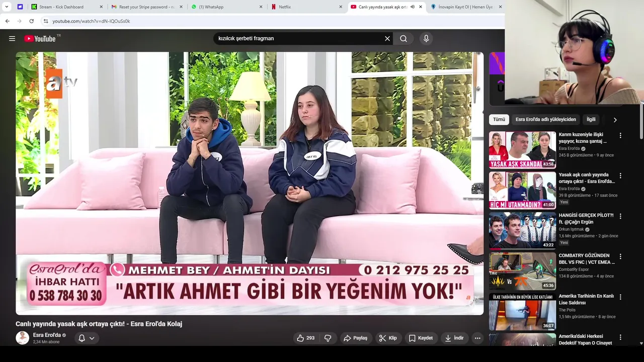This screenshot has width=644, height=362.
Task: Open options for Amerika'daki Herkesi Dedektif video
Action: (x=620, y=337)
